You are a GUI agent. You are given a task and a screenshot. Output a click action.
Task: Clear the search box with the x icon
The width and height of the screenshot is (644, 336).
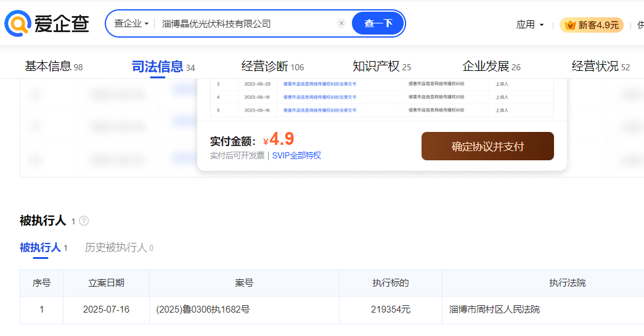(341, 23)
